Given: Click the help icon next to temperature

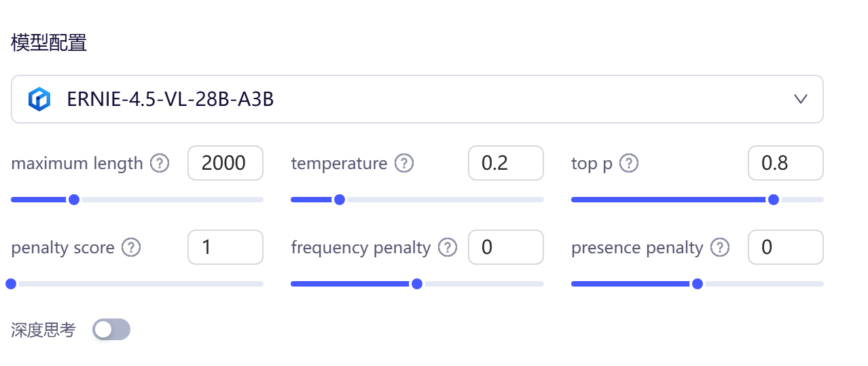Looking at the screenshot, I should [x=404, y=164].
